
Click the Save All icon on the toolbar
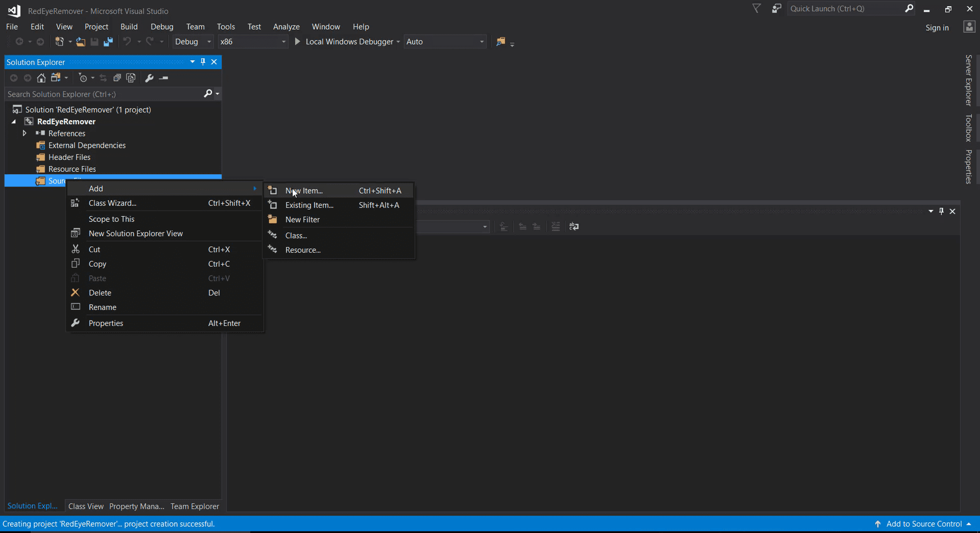[108, 42]
